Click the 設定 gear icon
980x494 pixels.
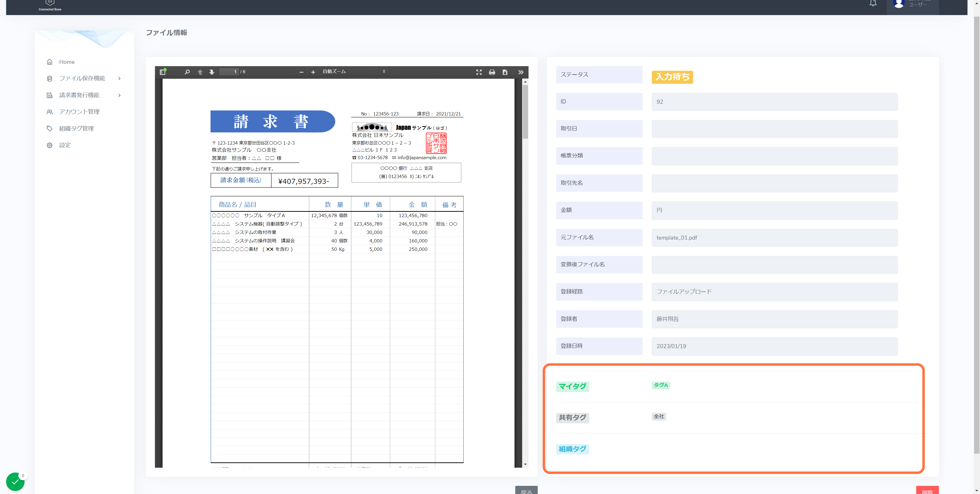click(x=50, y=145)
